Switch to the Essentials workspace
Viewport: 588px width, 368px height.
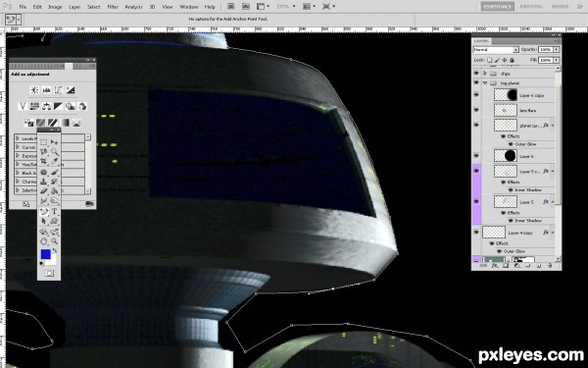point(497,7)
